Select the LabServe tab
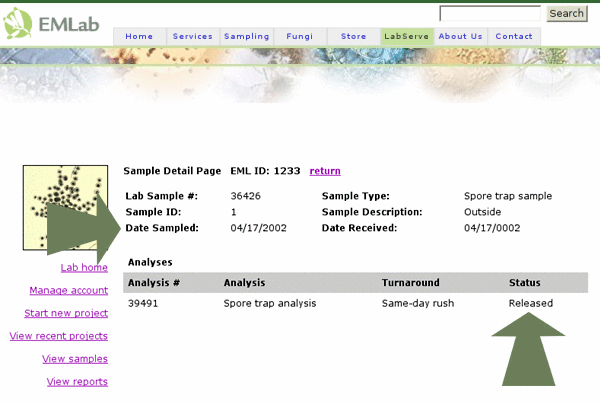 (407, 36)
